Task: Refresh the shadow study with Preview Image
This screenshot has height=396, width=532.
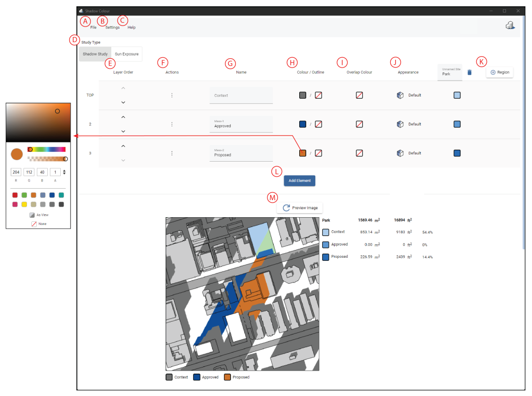Action: [300, 207]
